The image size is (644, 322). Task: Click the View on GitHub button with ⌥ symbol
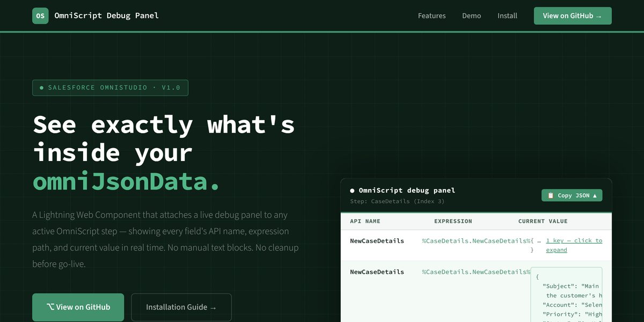pyautogui.click(x=78, y=307)
